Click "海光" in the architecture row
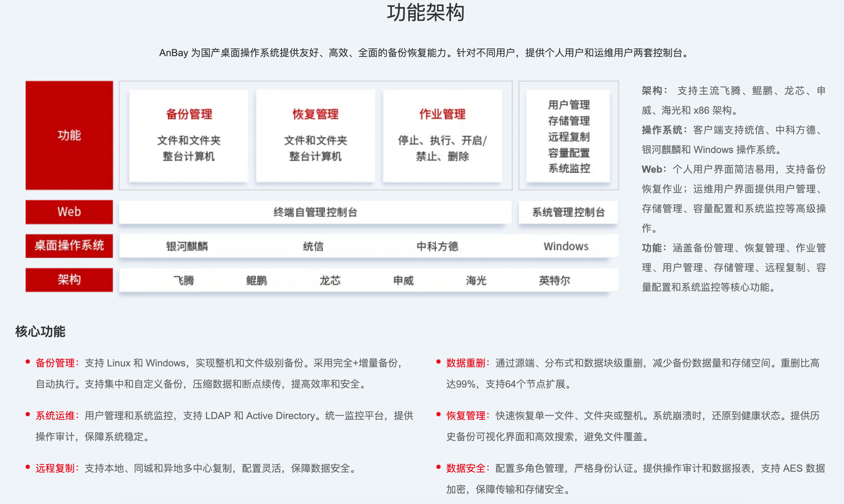Screen dimensions: 844x504 pos(476,280)
